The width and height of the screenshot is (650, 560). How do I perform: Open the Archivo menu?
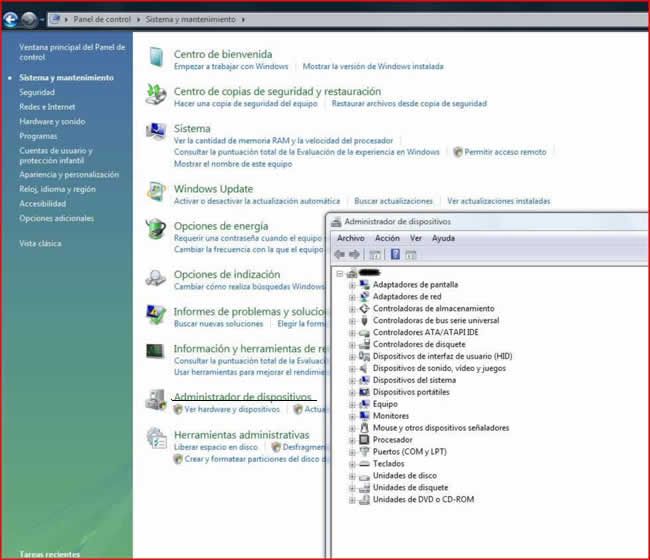tap(351, 238)
